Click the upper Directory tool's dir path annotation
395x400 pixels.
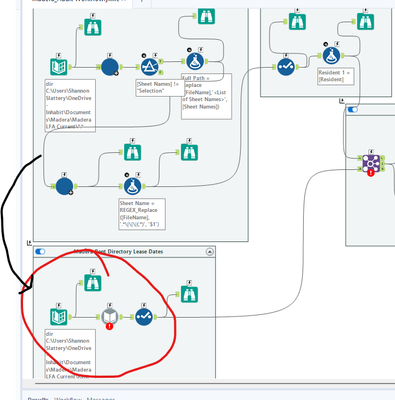pyautogui.click(x=70, y=105)
